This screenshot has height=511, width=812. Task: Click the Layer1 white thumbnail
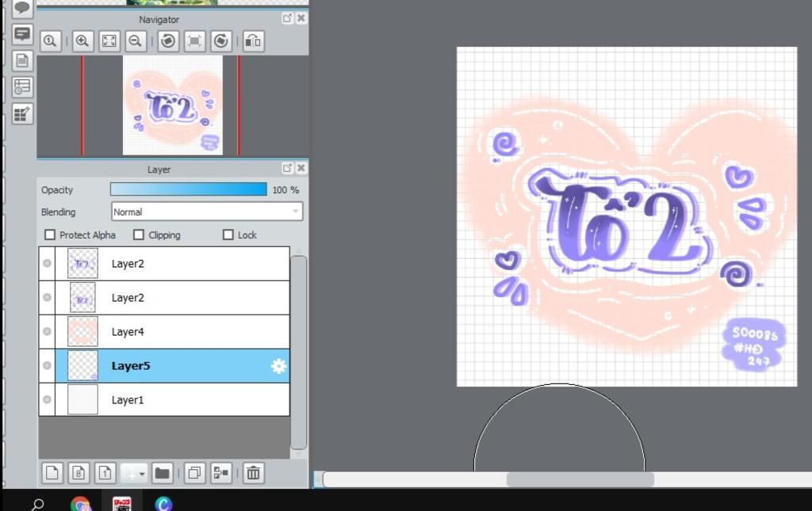pos(82,400)
